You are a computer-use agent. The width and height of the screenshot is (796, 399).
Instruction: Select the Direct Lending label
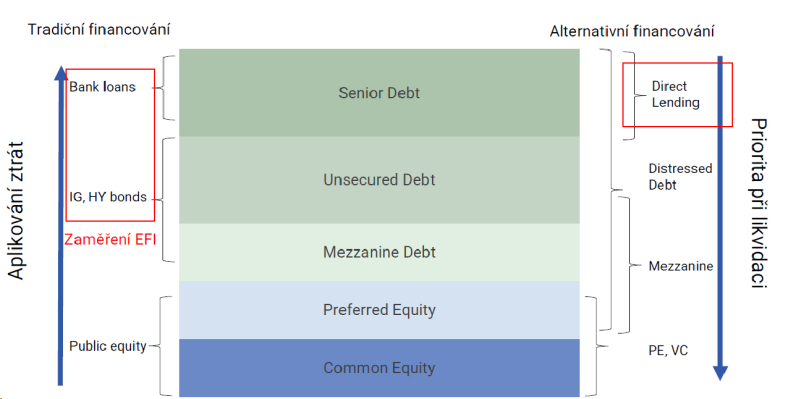(x=675, y=94)
